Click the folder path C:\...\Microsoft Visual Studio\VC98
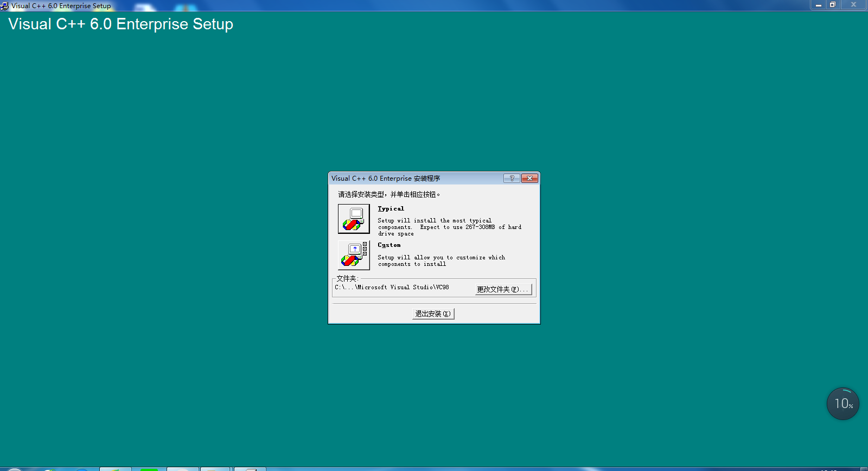The width and height of the screenshot is (868, 471). coord(392,288)
